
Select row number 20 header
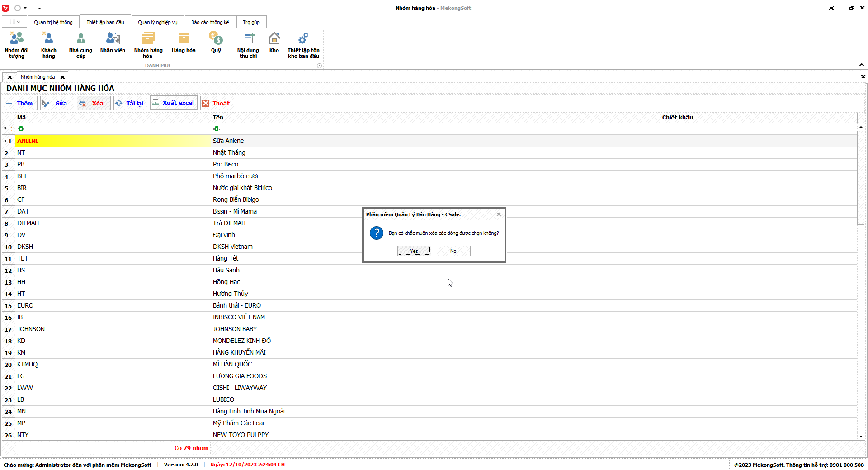8,365
